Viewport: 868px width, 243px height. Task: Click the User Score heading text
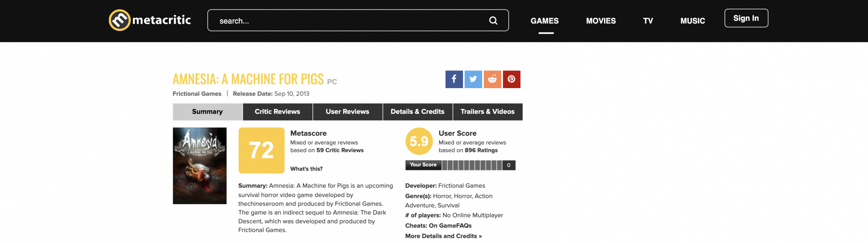pyautogui.click(x=457, y=133)
